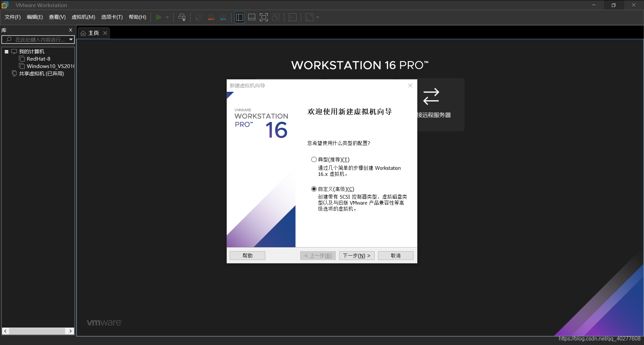Click the Unity mode toolbar icon

point(276,17)
